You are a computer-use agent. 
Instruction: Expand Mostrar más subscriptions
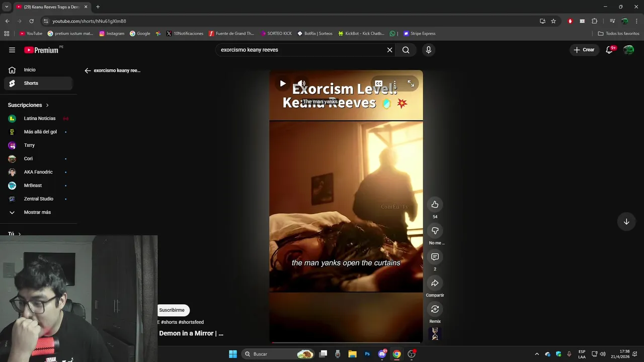pyautogui.click(x=38, y=212)
